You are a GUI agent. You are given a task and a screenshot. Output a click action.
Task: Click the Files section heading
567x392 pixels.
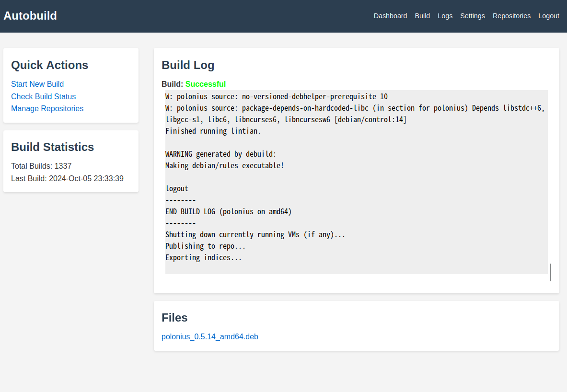174,318
